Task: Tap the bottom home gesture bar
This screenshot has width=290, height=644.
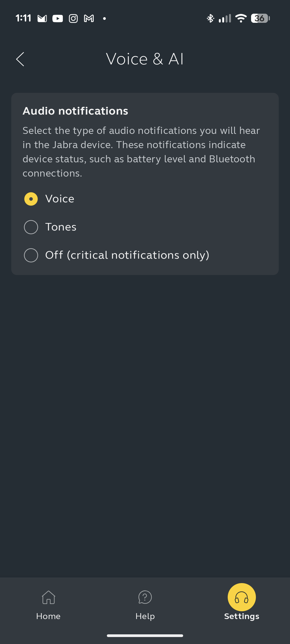Action: [x=145, y=635]
